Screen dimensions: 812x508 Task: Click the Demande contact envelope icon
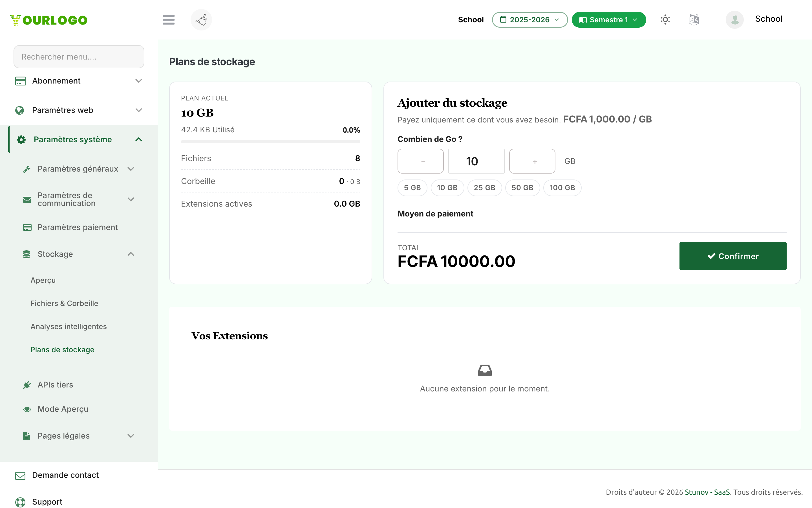coord(21,476)
